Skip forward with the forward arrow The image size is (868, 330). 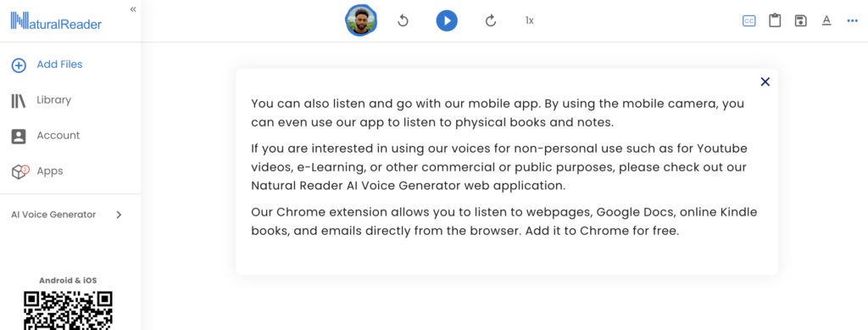pyautogui.click(x=491, y=21)
